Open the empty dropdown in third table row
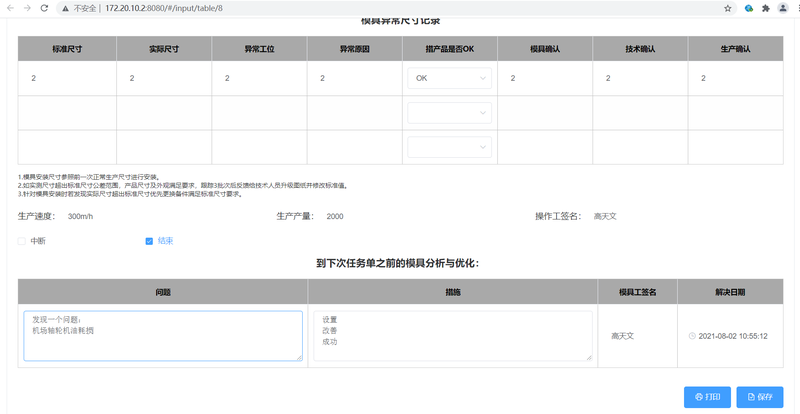Screen dimensions: 800x414 tap(449, 147)
